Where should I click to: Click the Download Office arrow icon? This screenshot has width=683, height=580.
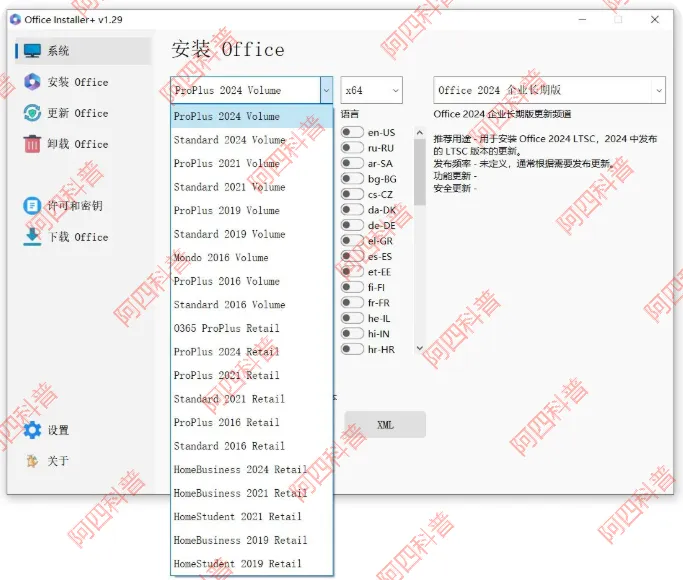point(32,237)
